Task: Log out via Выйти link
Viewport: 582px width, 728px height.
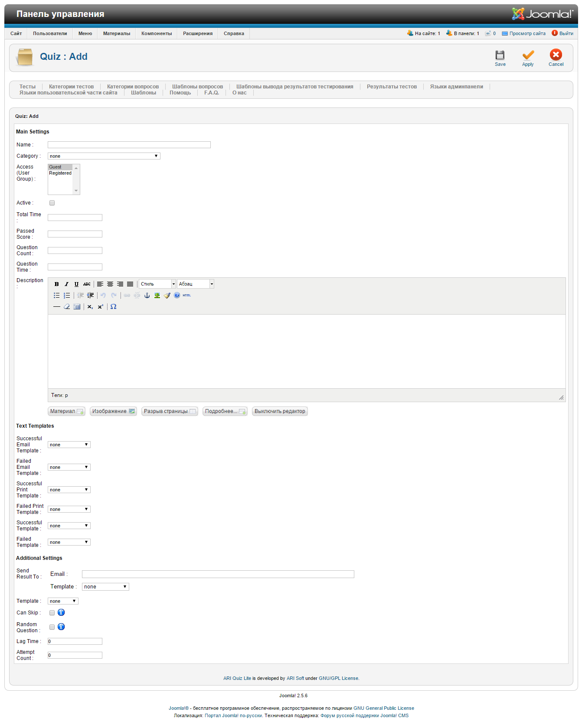Action: tap(566, 33)
